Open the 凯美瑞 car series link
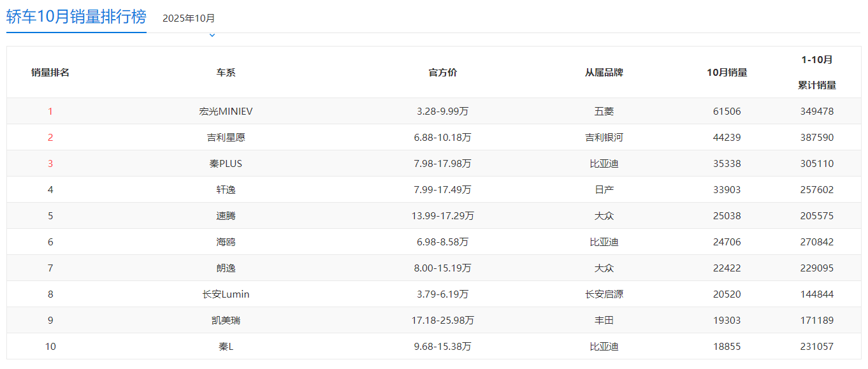Viewport: 868px width, 369px height. point(226,321)
